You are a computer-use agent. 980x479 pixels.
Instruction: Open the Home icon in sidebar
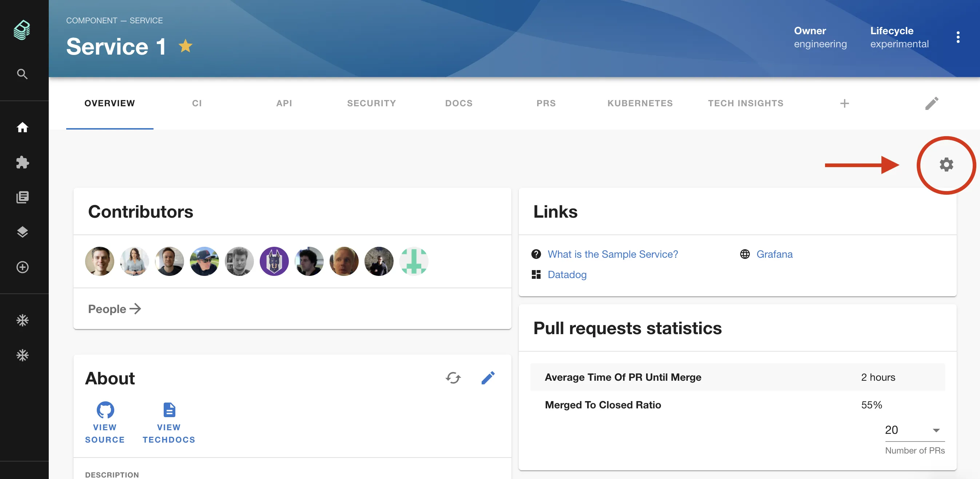pyautogui.click(x=23, y=127)
